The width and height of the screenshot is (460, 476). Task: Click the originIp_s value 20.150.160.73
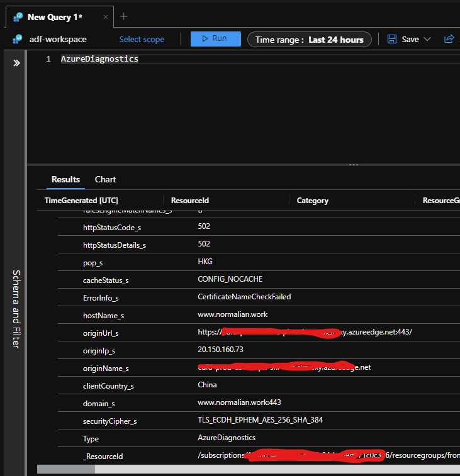pyautogui.click(x=221, y=350)
